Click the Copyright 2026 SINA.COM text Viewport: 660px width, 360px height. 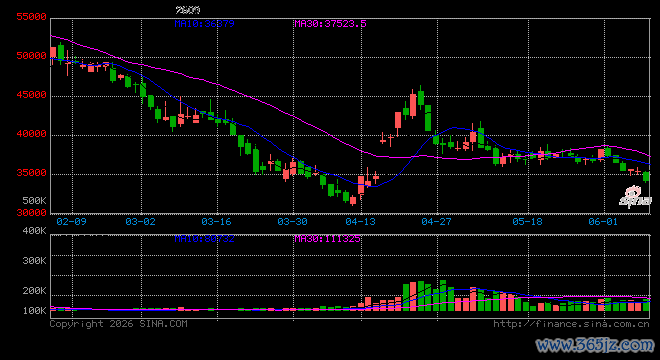(x=118, y=324)
